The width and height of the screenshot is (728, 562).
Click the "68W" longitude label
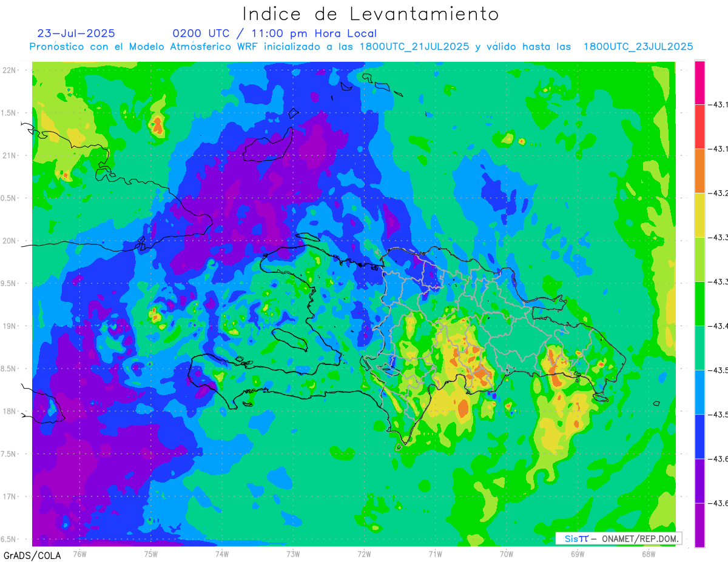click(x=648, y=554)
